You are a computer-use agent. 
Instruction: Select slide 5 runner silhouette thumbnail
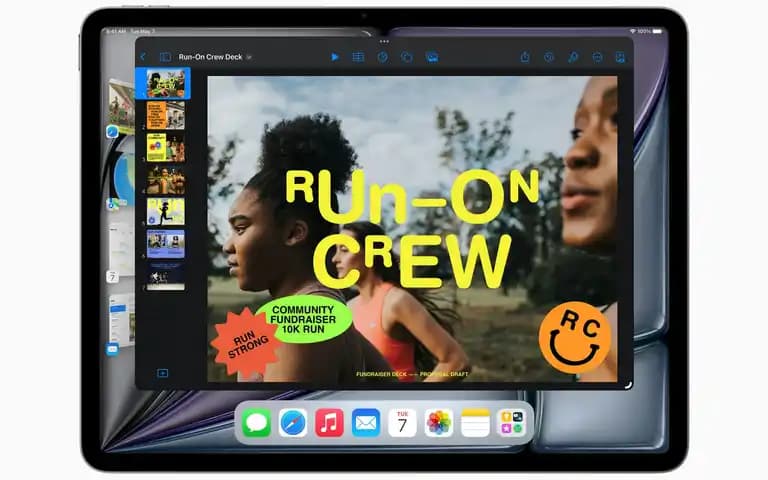[x=166, y=212]
